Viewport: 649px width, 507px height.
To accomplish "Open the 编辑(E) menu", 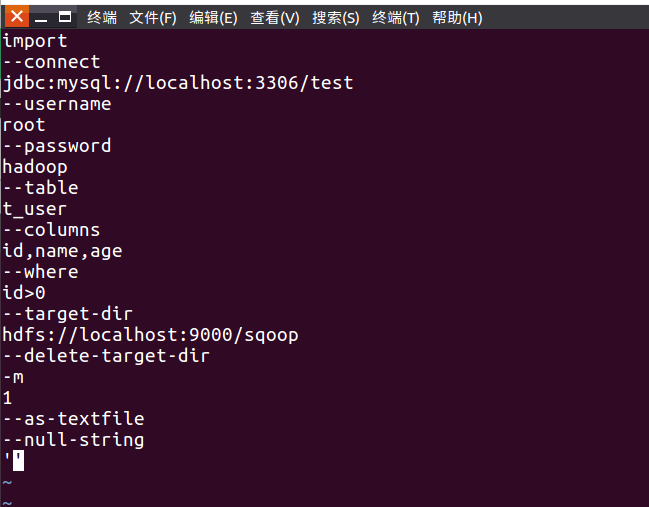I will [x=213, y=18].
